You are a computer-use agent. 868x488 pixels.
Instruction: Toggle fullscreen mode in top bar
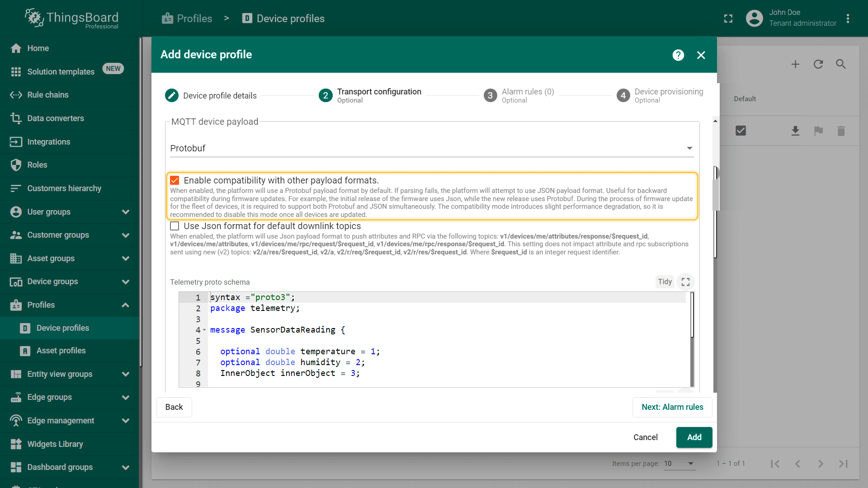(x=728, y=19)
